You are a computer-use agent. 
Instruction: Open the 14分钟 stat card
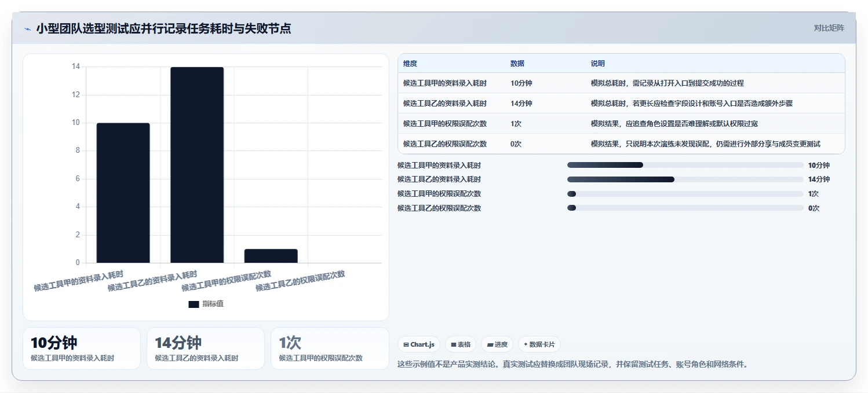206,348
